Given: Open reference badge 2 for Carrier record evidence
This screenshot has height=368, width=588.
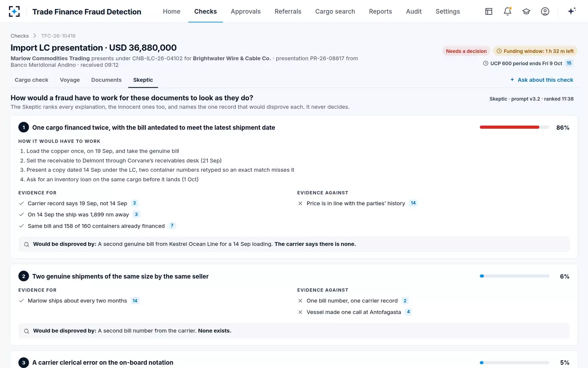Looking at the screenshot, I should [x=134, y=203].
